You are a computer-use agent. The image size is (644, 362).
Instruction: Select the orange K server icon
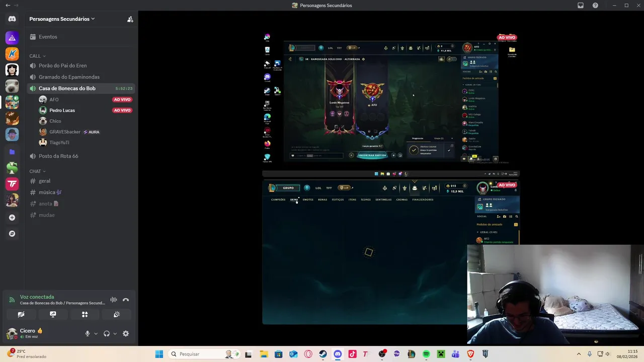(12, 54)
